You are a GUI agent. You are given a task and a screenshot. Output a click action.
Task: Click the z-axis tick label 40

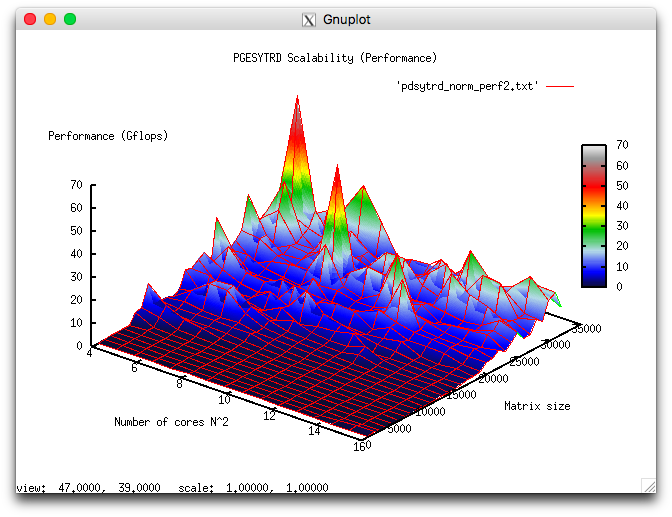pyautogui.click(x=76, y=254)
